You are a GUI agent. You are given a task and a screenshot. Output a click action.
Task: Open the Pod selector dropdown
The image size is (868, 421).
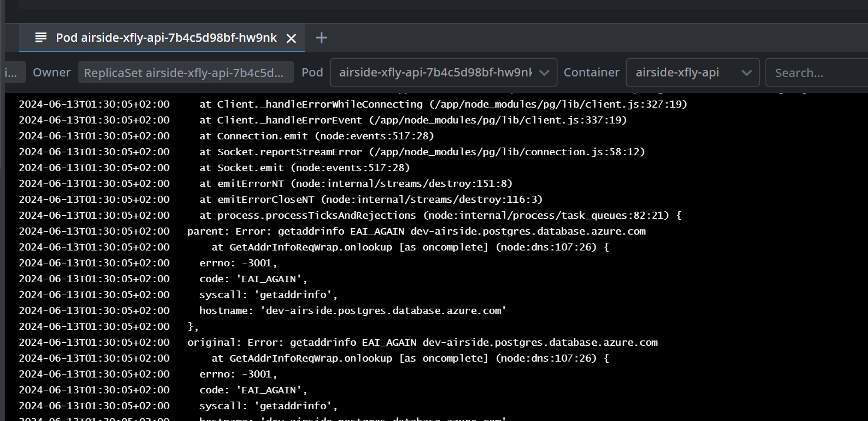(444, 73)
